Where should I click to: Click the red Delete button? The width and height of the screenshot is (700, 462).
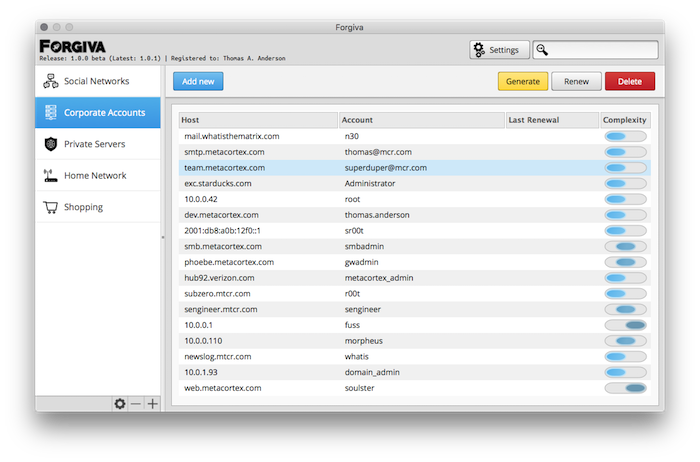pos(630,81)
